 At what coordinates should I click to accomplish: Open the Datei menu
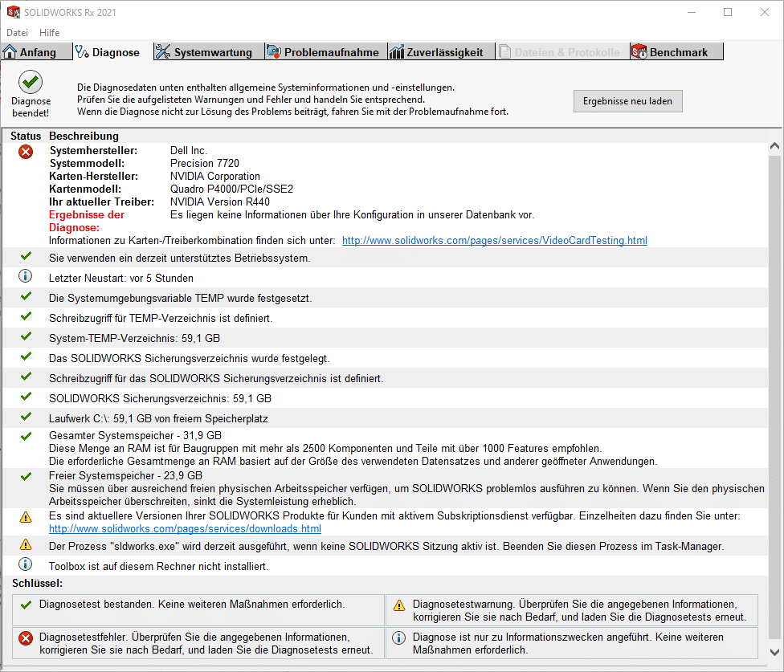[17, 33]
